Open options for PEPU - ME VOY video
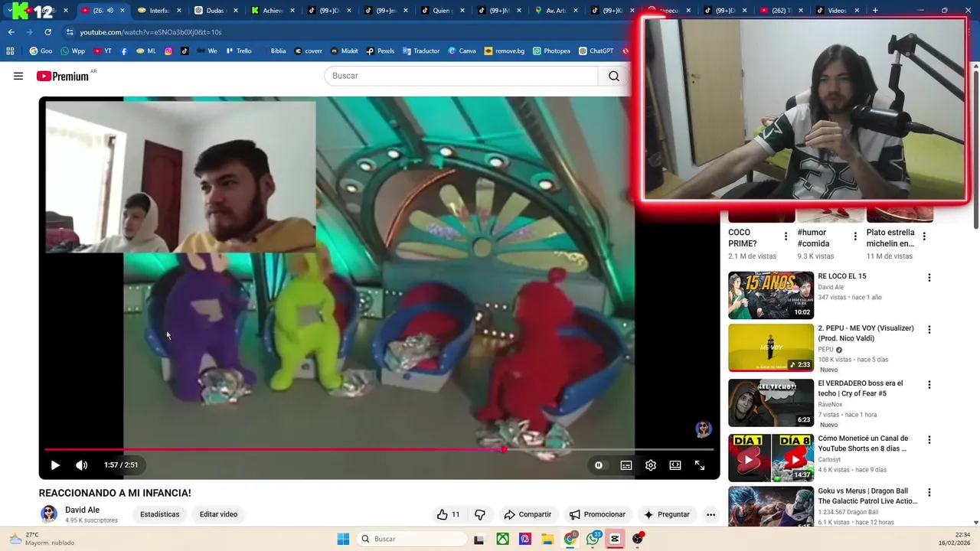Viewport: 980px width, 551px height. coord(929,330)
